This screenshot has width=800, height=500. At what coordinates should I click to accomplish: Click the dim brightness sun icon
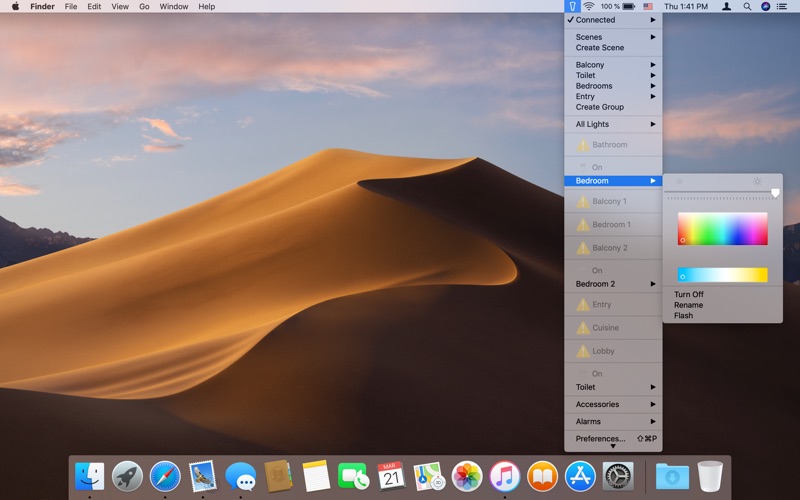point(679,181)
